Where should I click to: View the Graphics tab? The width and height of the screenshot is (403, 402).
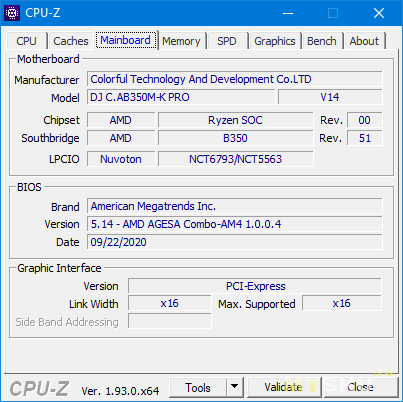coord(275,41)
